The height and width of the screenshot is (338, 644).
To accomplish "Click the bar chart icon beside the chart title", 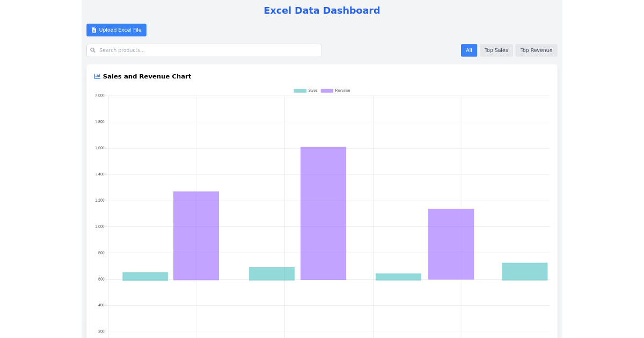I will [97, 76].
